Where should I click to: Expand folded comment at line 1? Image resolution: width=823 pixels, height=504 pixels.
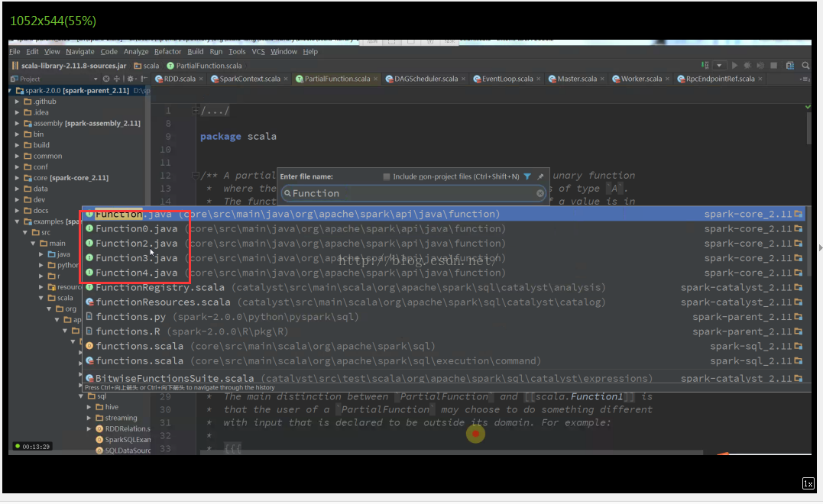[x=196, y=110]
